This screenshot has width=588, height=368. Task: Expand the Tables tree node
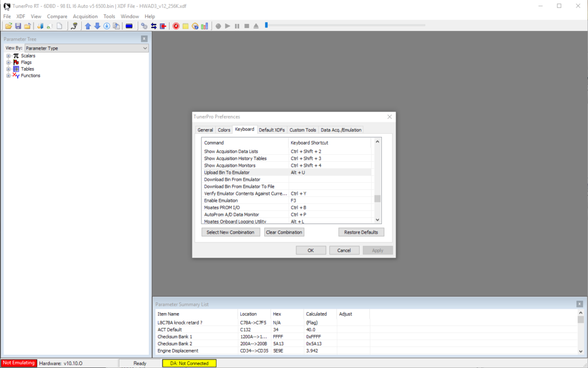click(8, 69)
